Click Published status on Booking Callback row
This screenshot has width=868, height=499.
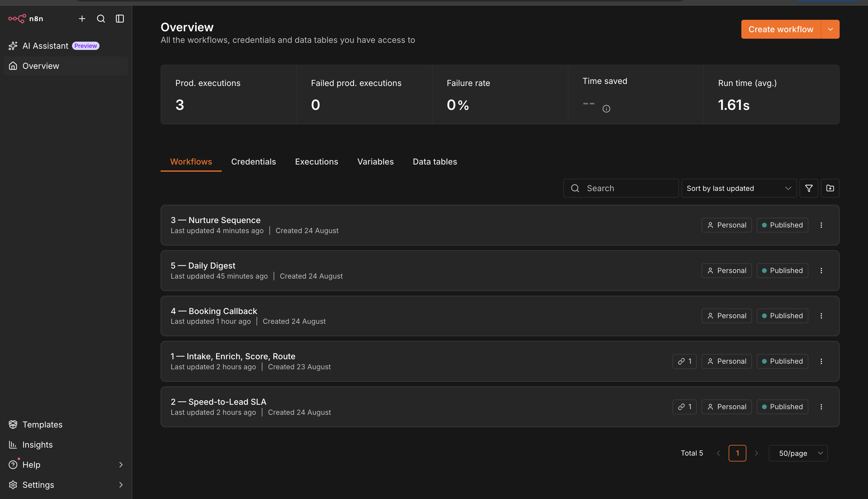point(782,316)
